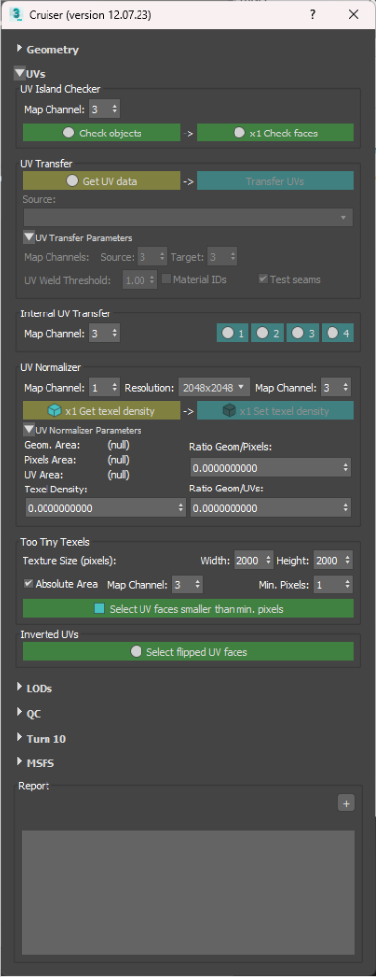Open the help question mark button
Screen dimensions: 376x980
(313, 14)
